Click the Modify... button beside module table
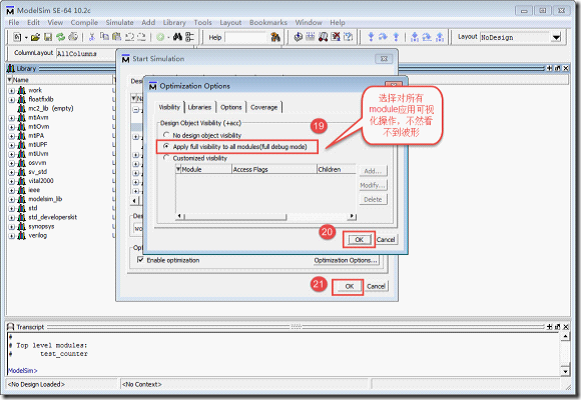The height and width of the screenshot is (400, 581). point(373,185)
